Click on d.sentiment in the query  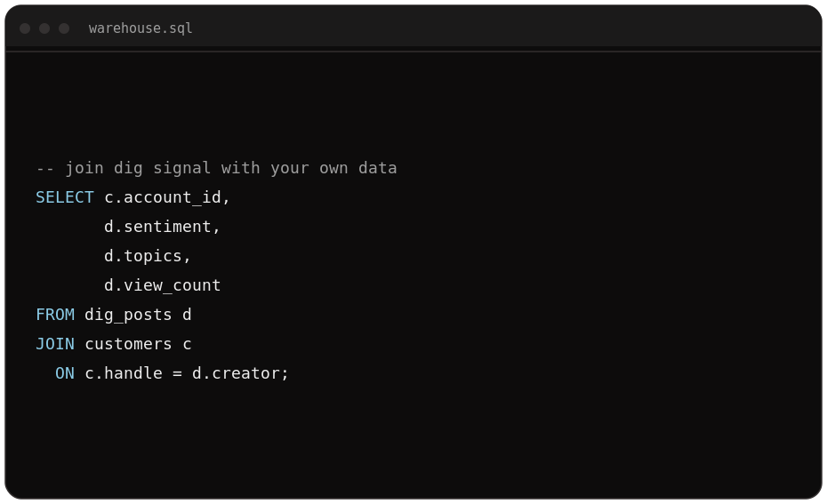(x=157, y=227)
